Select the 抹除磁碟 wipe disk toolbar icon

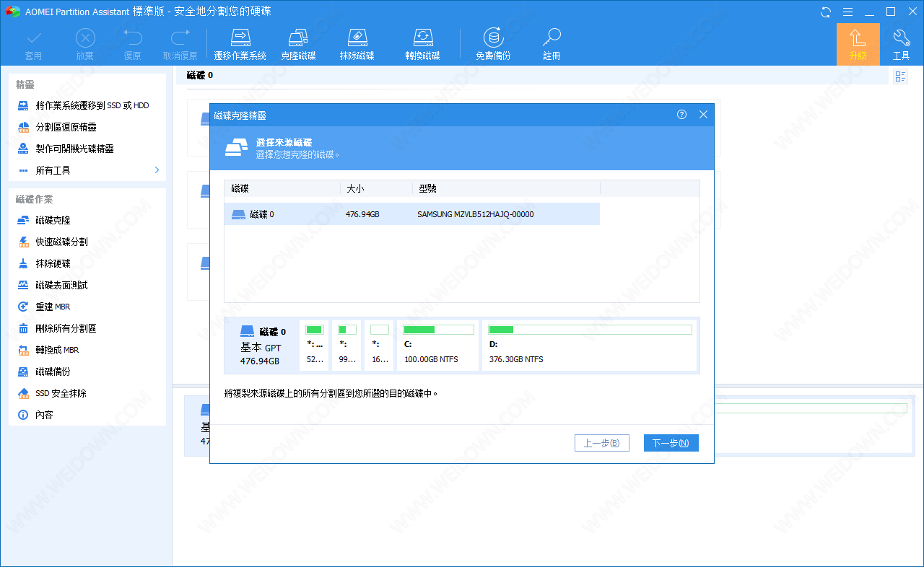[x=357, y=44]
